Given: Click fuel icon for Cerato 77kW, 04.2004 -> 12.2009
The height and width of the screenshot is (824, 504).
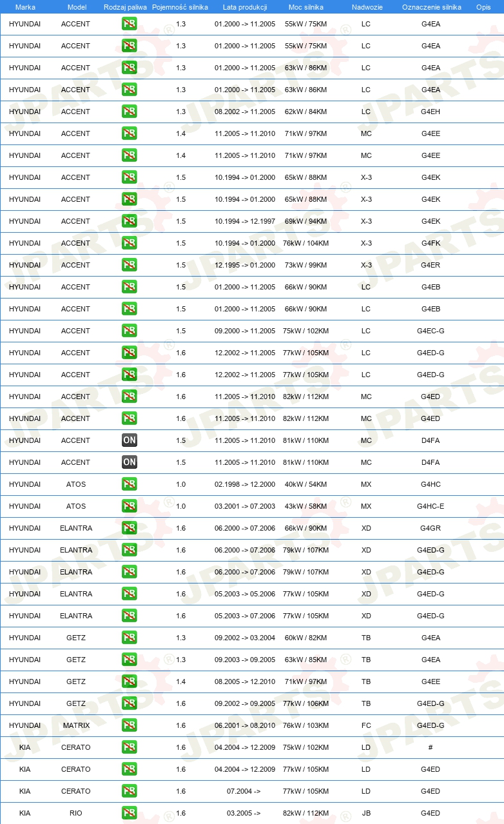Looking at the screenshot, I should pyautogui.click(x=129, y=769).
